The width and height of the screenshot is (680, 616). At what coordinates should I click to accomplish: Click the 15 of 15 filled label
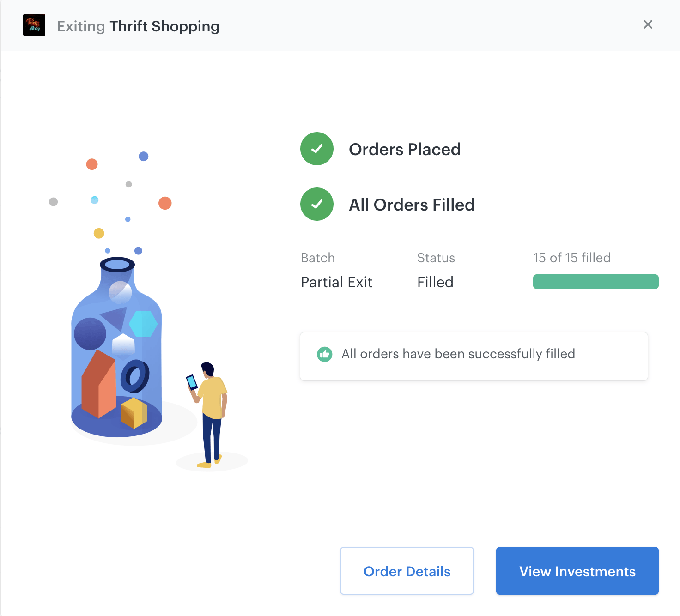point(572,258)
